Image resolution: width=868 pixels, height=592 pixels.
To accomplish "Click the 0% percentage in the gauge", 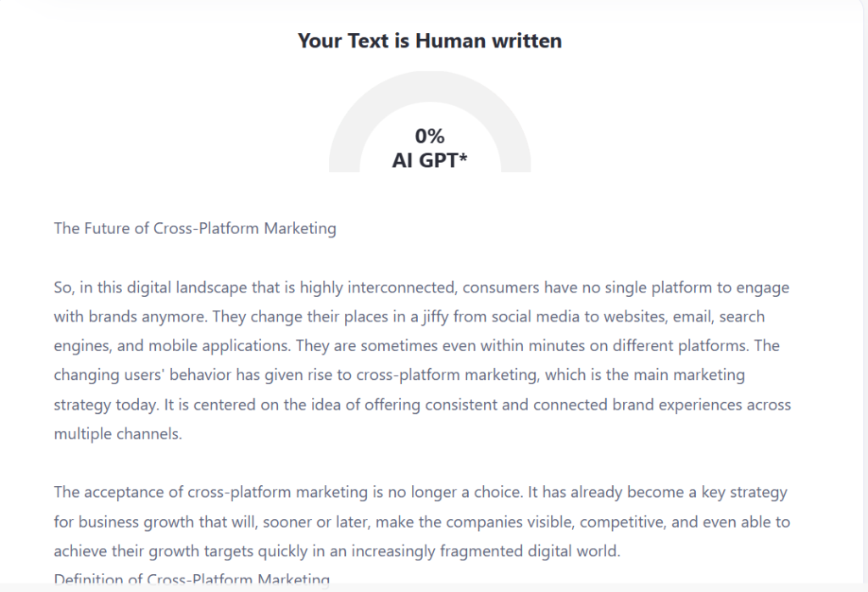I will click(429, 136).
